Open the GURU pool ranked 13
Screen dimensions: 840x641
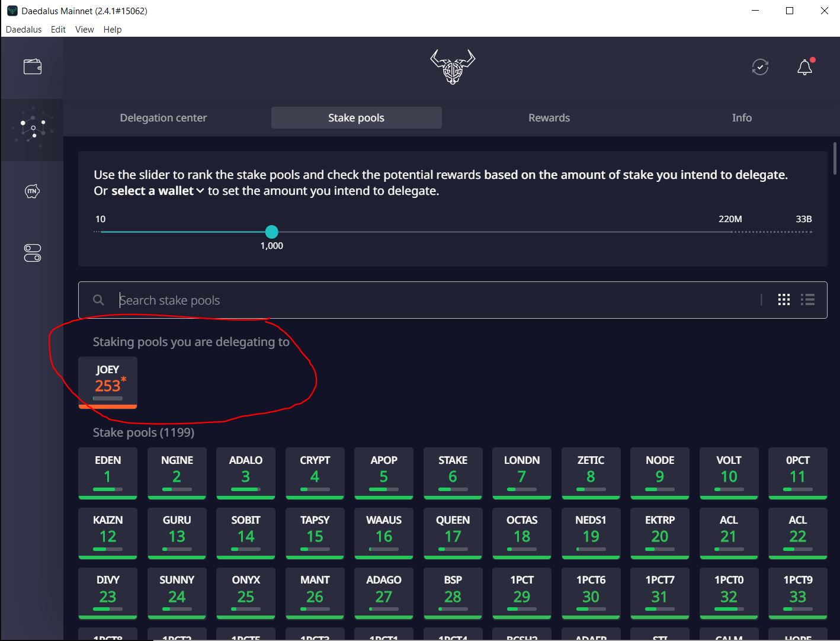tap(177, 533)
